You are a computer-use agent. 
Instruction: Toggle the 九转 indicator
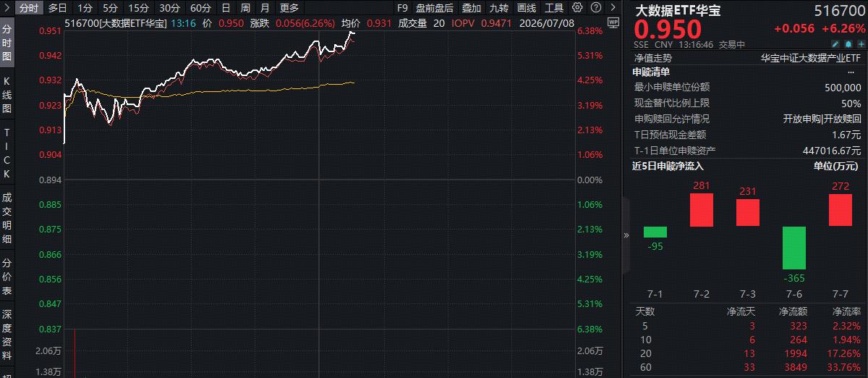499,8
